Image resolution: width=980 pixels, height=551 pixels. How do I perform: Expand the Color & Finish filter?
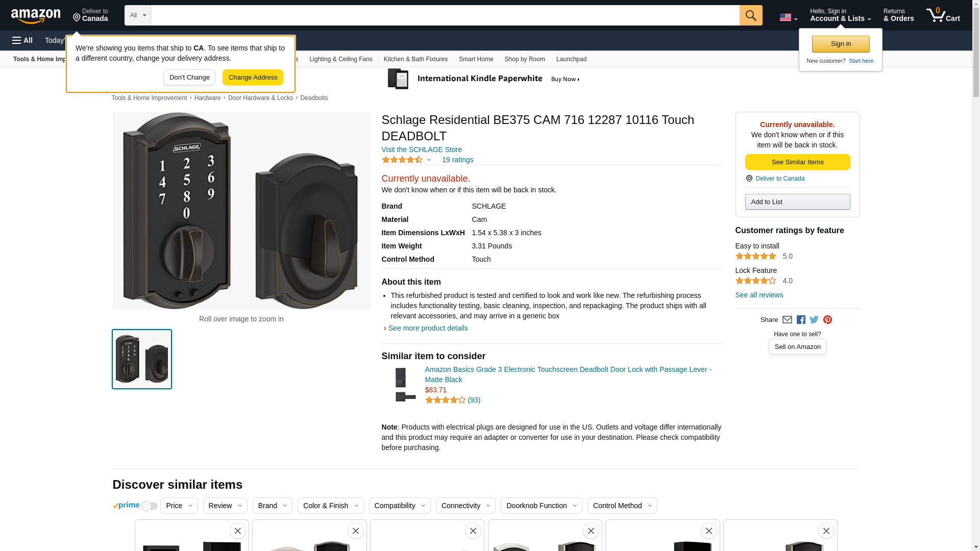(x=330, y=506)
